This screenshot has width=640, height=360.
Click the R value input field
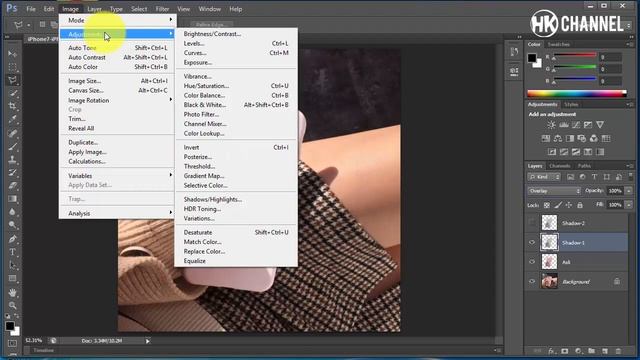point(611,57)
